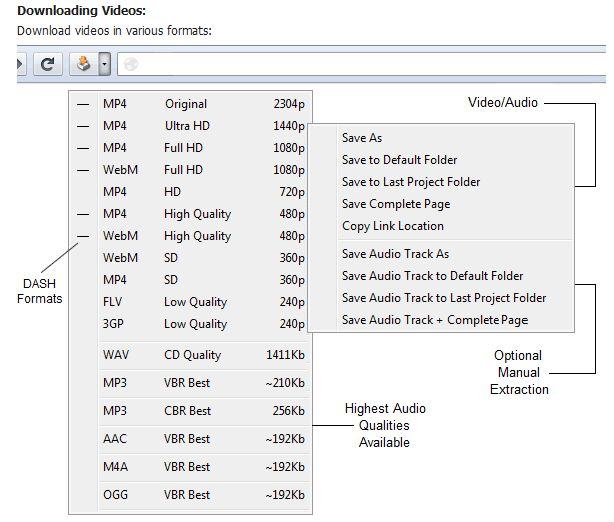Click Save to Default Folder
Screen dimensions: 614x522
[441, 160]
